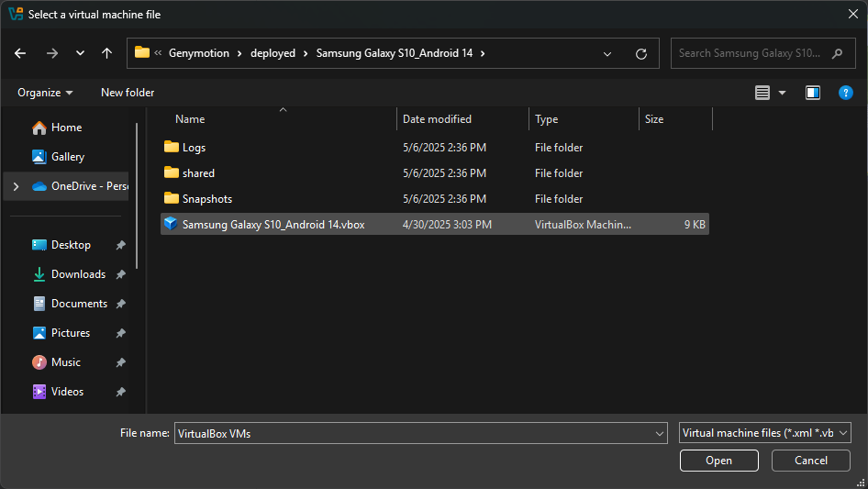Click the Open button
Viewport: 868px width, 489px height.
point(719,461)
